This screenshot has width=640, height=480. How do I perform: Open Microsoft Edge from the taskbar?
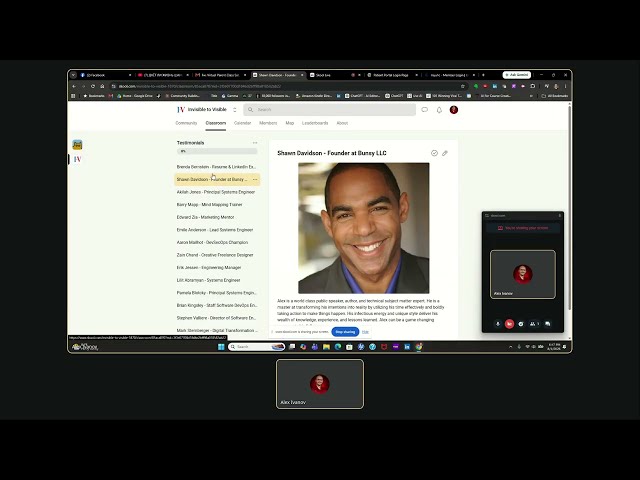tap(338, 347)
